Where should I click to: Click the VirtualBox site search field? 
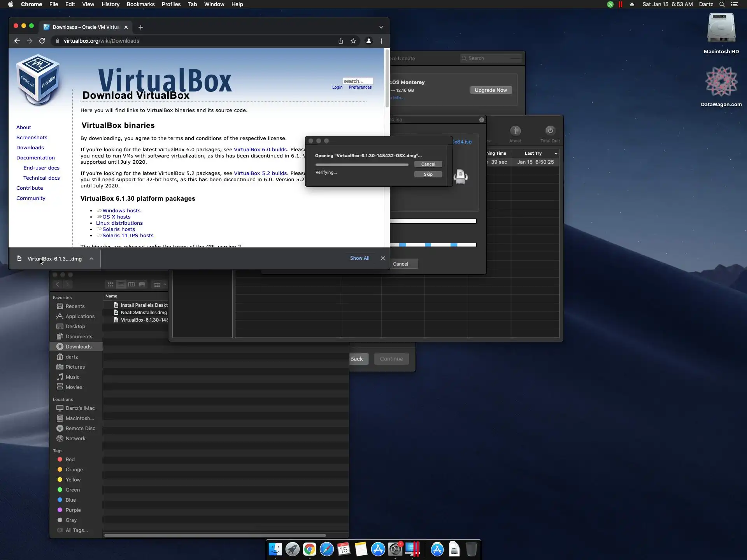(x=357, y=81)
